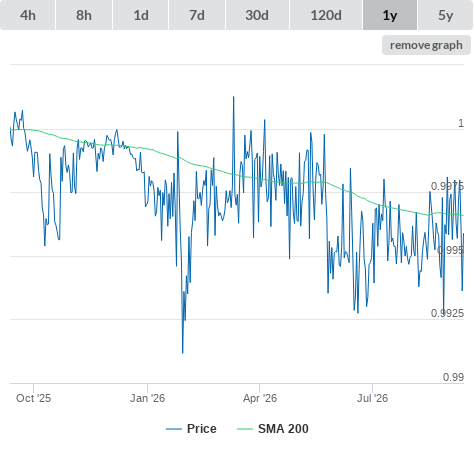Click the Oct '25 axis tick label
The width and height of the screenshot is (474, 455).
click(34, 398)
